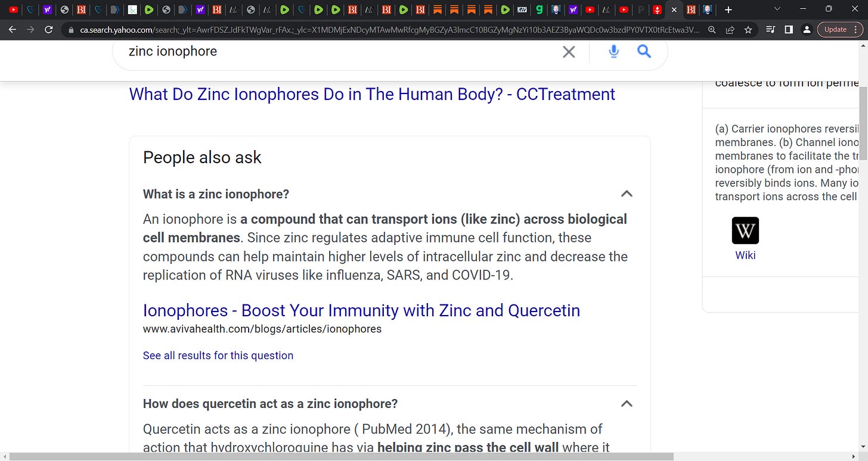Viewport: 868px width, 461px height.
Task: Open the media controls playlist icon
Action: click(770, 29)
